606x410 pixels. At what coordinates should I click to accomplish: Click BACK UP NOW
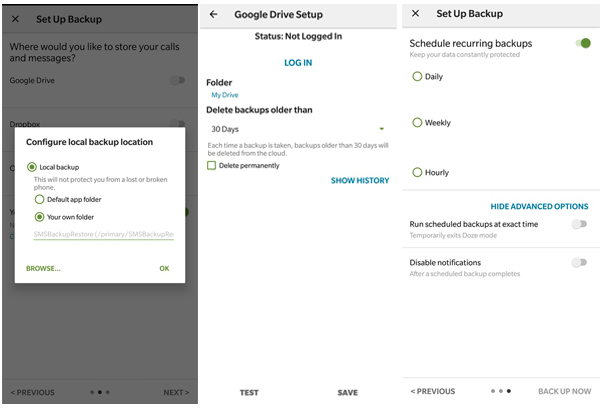coord(565,391)
